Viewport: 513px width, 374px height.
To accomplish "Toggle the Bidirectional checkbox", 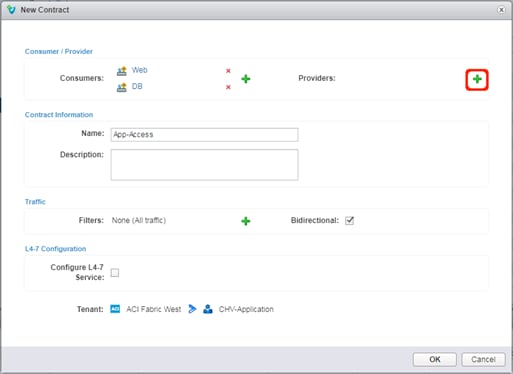I will 349,220.
